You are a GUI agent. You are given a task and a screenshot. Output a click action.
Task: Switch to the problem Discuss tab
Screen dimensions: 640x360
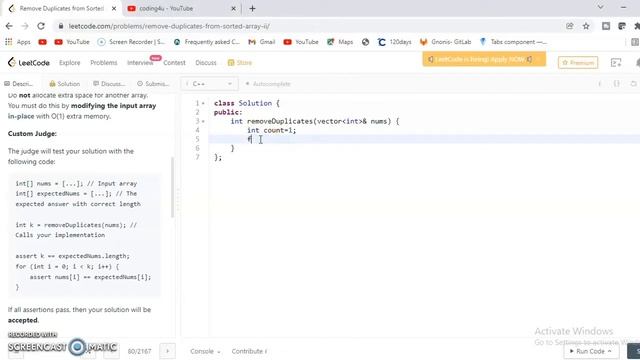[109, 84]
